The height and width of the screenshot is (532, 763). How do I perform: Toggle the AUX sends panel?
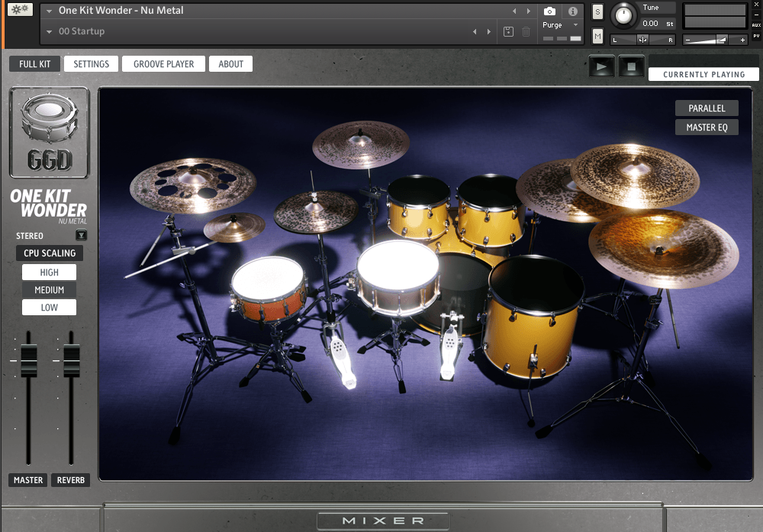tap(756, 25)
